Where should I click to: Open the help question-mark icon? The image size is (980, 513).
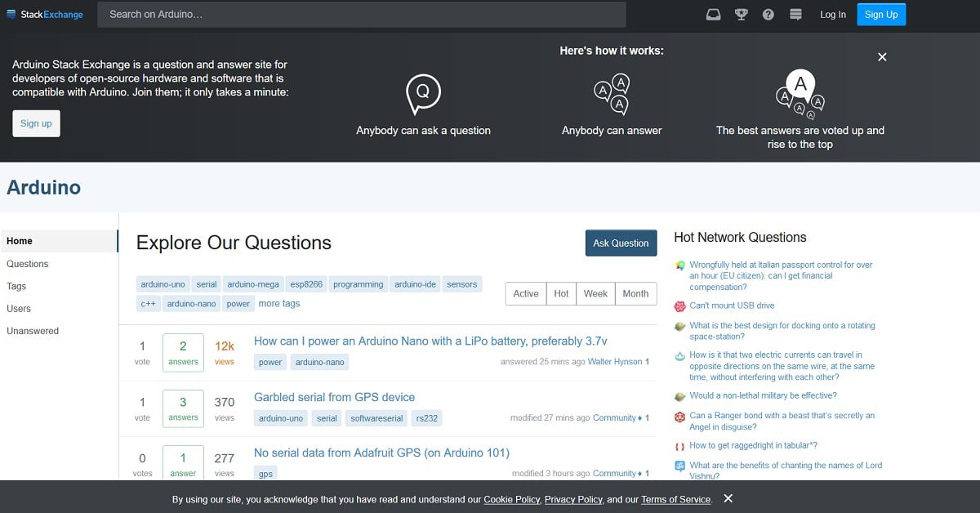tap(768, 15)
